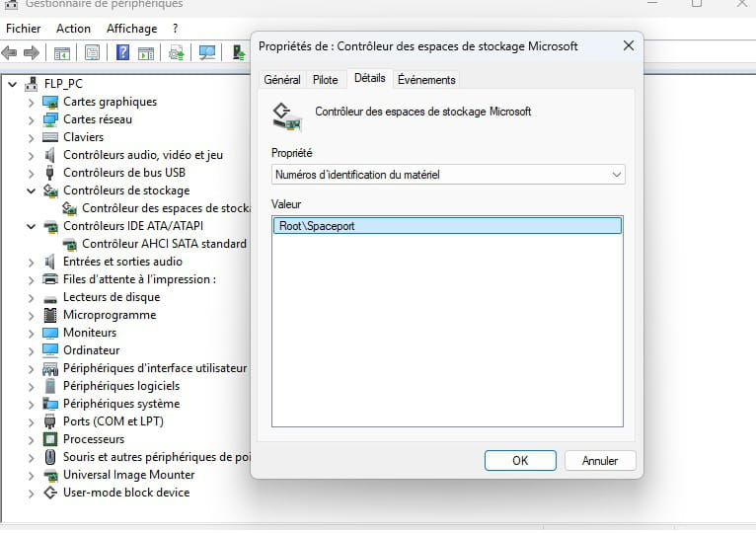Click the Files d'attente à l'impression printer icon
The image size is (756, 533).
coord(50,279)
